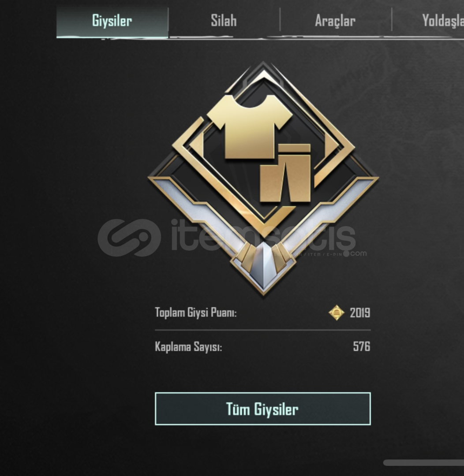
Task: Select the Araçlar tab
Action: pos(335,21)
